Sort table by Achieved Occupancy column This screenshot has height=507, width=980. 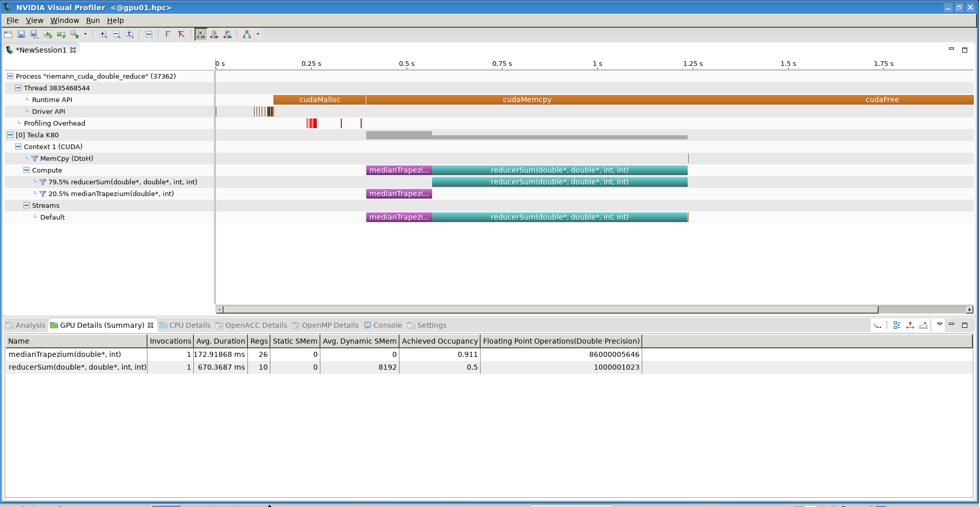pos(440,341)
